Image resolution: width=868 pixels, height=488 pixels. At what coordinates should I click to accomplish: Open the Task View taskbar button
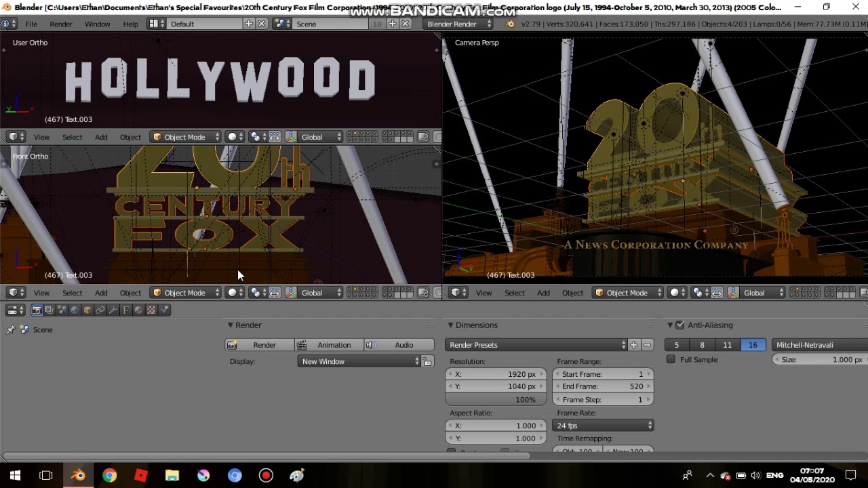(x=46, y=476)
